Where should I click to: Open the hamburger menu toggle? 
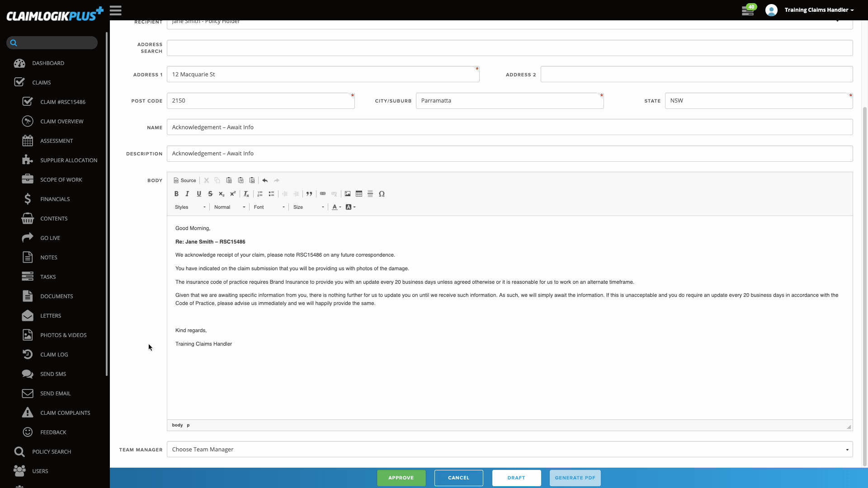[x=116, y=10]
